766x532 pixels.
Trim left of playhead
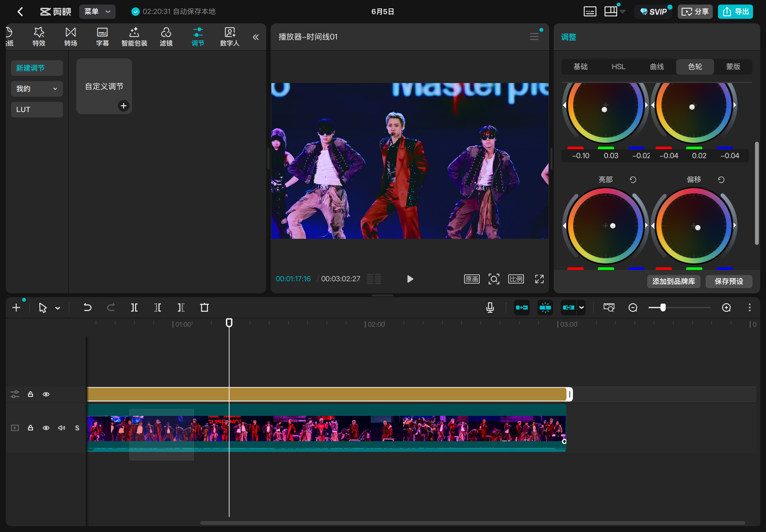coord(158,307)
